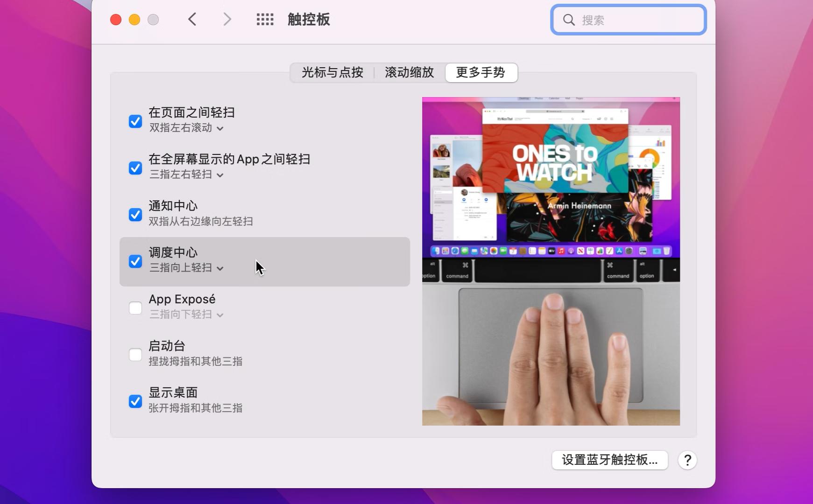Open help via the question mark button
Viewport: 813px width, 504px height.
pos(687,461)
